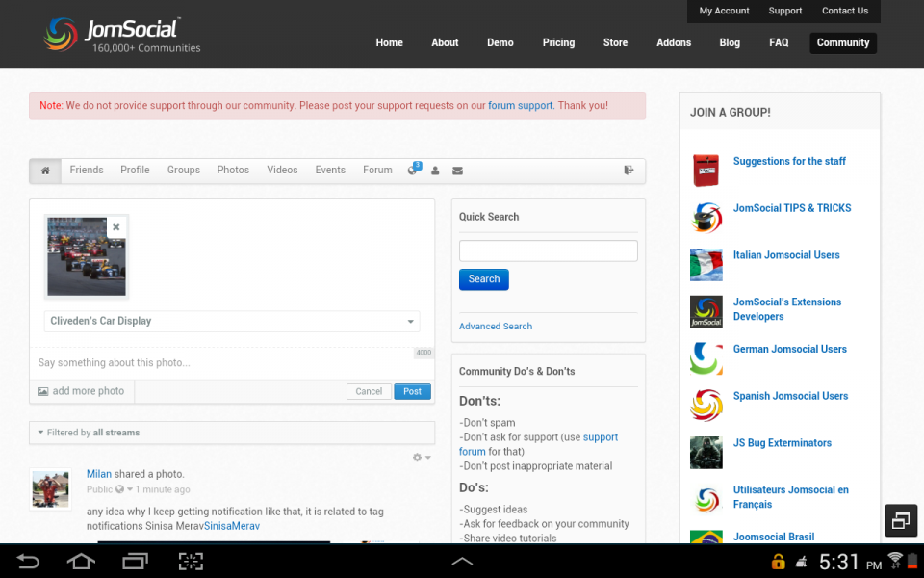Post the photo to the stream

(x=413, y=391)
